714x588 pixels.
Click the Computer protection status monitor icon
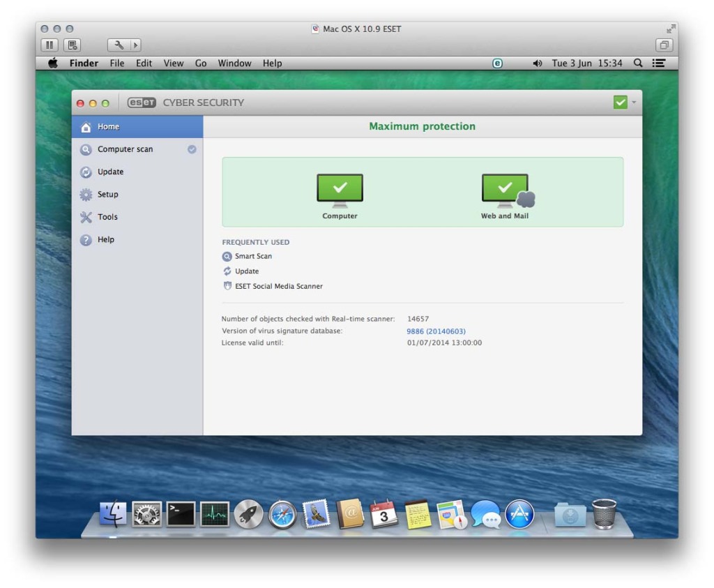[x=340, y=190]
